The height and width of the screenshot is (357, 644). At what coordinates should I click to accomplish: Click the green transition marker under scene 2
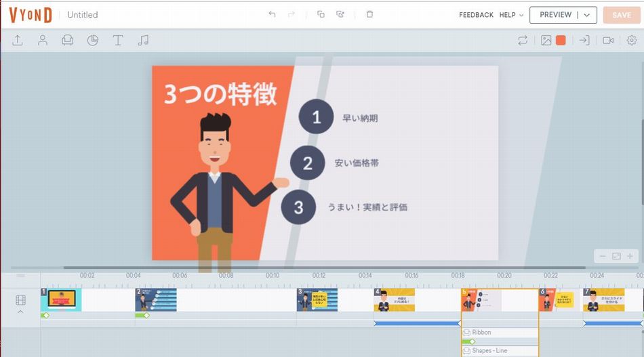pos(142,315)
